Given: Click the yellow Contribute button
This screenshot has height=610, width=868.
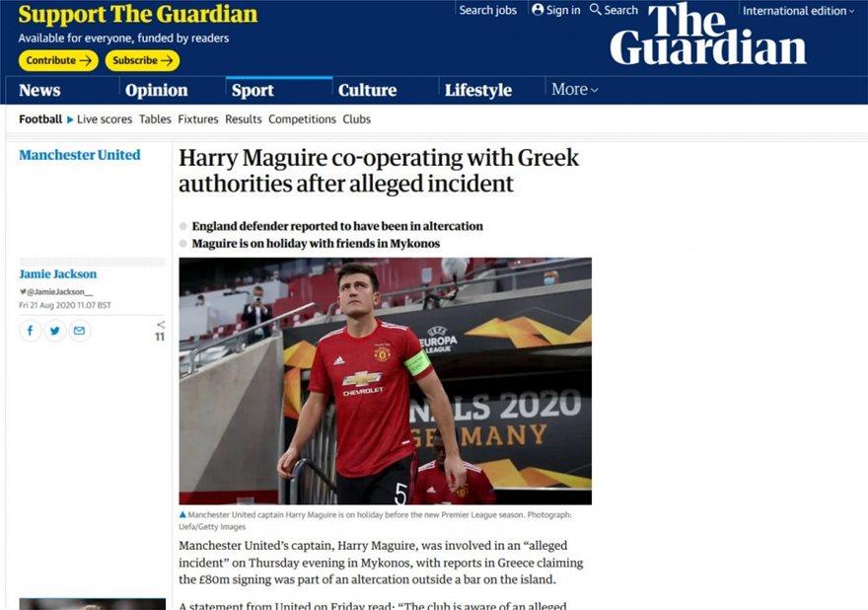Looking at the screenshot, I should (x=58, y=60).
